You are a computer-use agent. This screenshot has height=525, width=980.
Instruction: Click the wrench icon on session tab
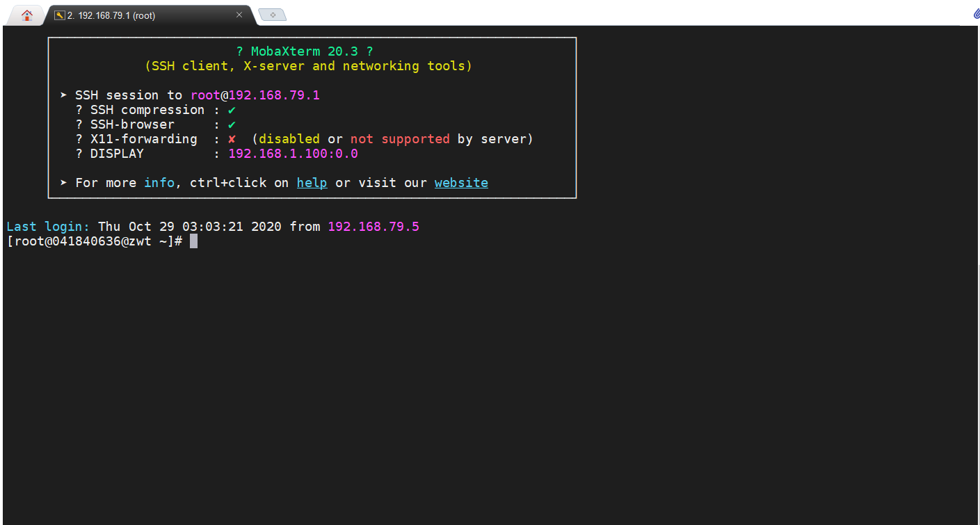pyautogui.click(x=59, y=15)
